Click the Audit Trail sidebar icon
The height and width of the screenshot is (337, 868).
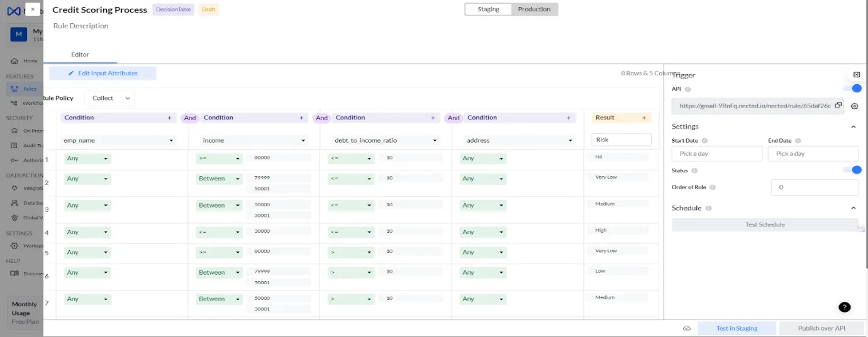(14, 145)
